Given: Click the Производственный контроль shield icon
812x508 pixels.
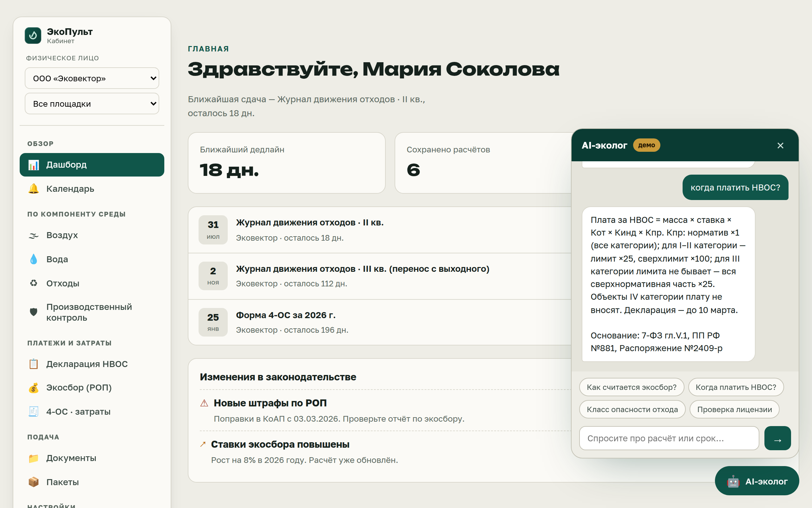Looking at the screenshot, I should [x=34, y=312].
